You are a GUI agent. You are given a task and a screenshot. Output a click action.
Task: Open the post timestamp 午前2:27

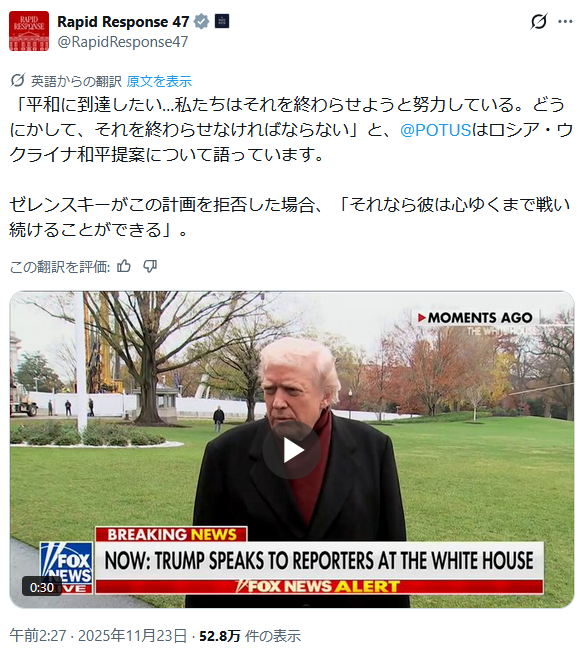[x=38, y=635]
